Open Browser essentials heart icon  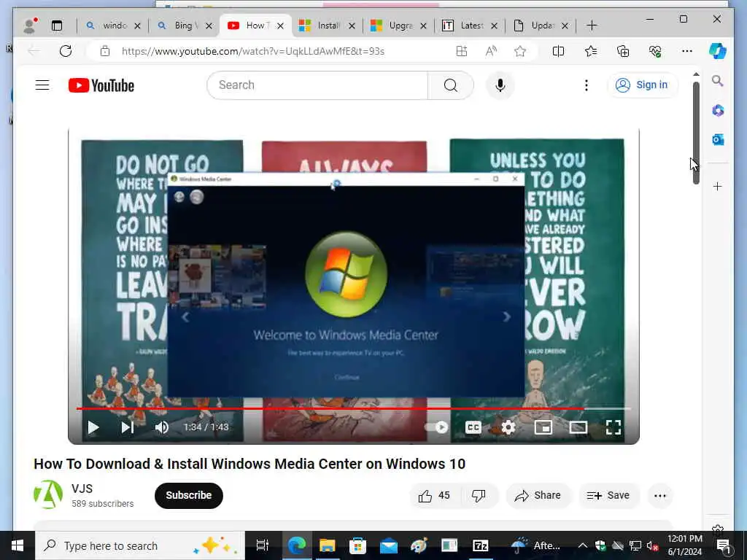pyautogui.click(x=655, y=51)
